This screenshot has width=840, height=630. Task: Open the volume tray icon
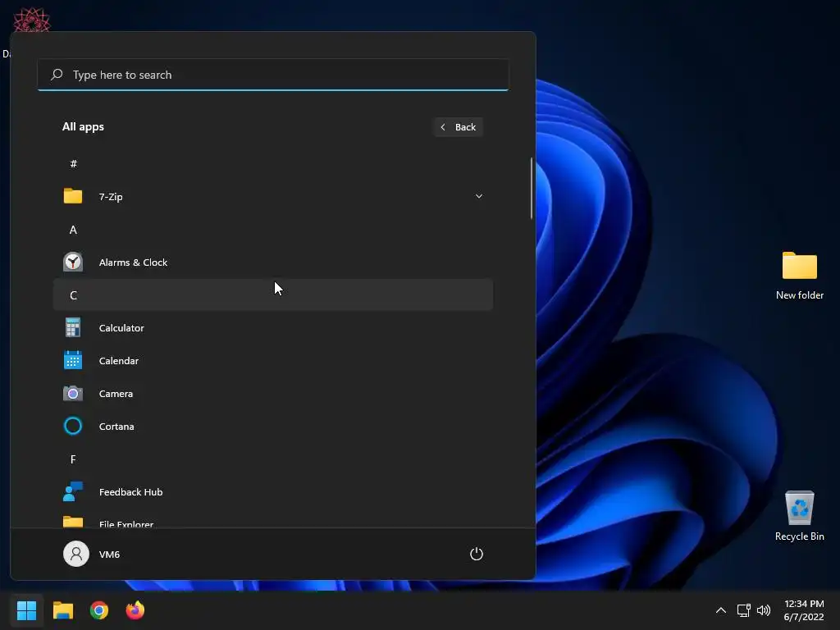pyautogui.click(x=764, y=609)
